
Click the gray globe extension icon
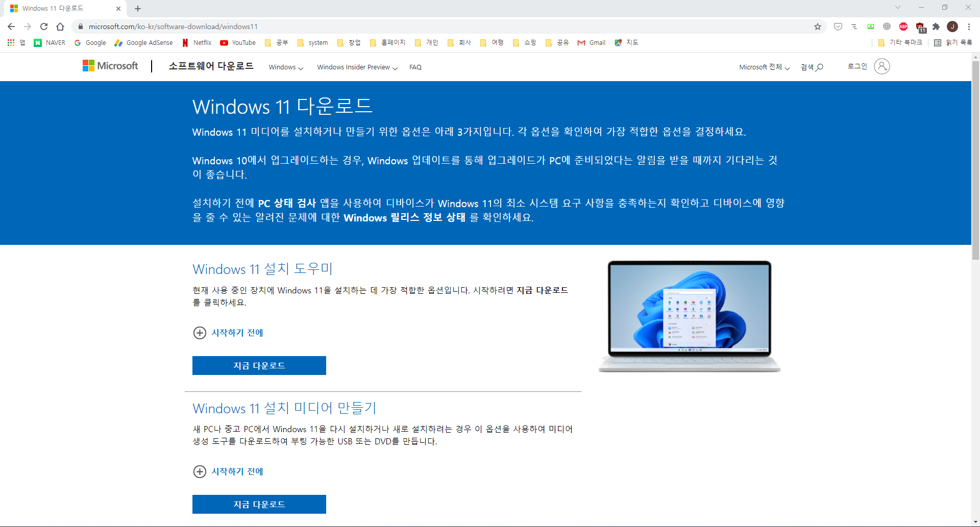[x=887, y=27]
